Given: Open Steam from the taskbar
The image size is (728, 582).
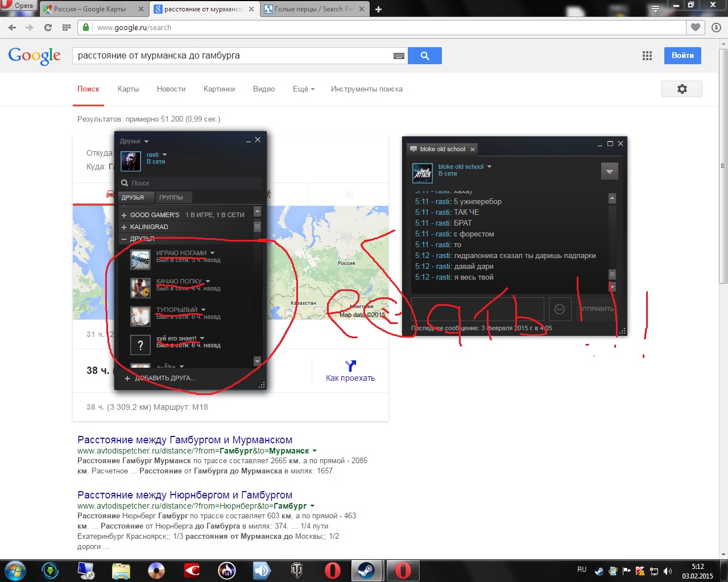Looking at the screenshot, I should (x=366, y=570).
